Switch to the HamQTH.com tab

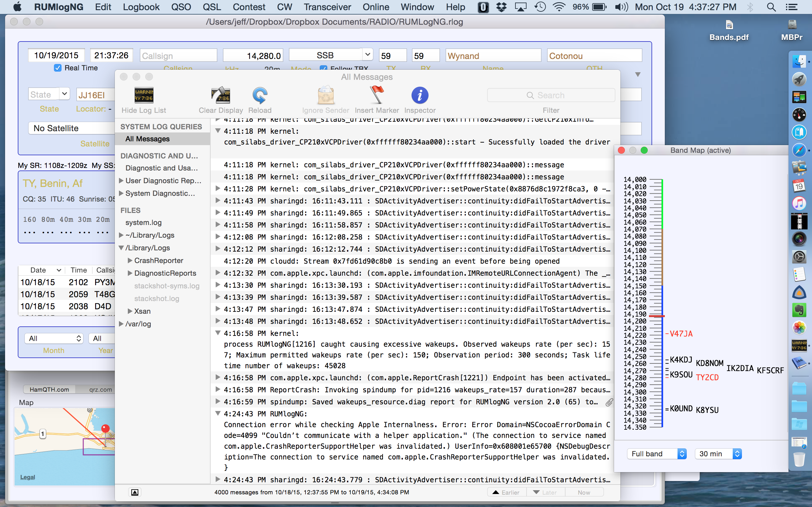(49, 389)
